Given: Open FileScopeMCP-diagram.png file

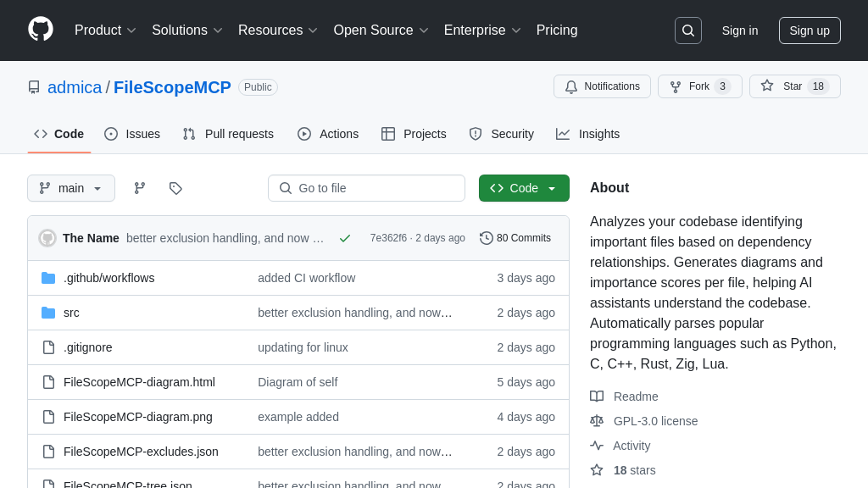Looking at the screenshot, I should click(x=138, y=417).
